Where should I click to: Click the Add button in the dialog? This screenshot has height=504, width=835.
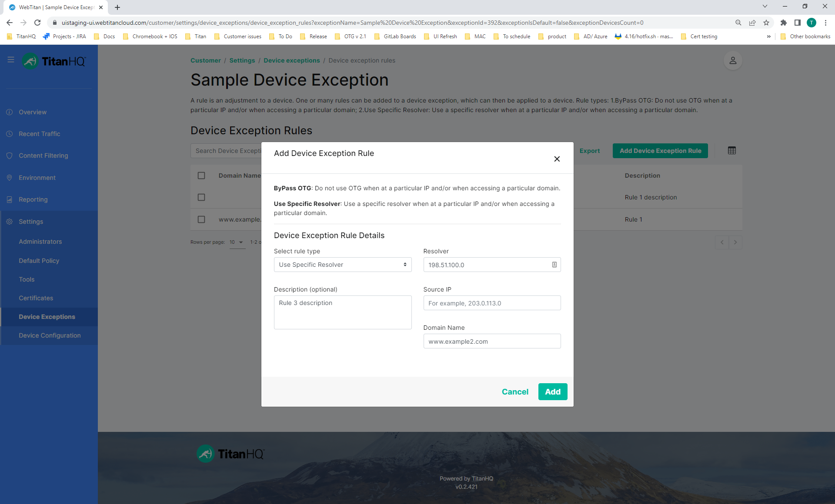click(x=552, y=391)
